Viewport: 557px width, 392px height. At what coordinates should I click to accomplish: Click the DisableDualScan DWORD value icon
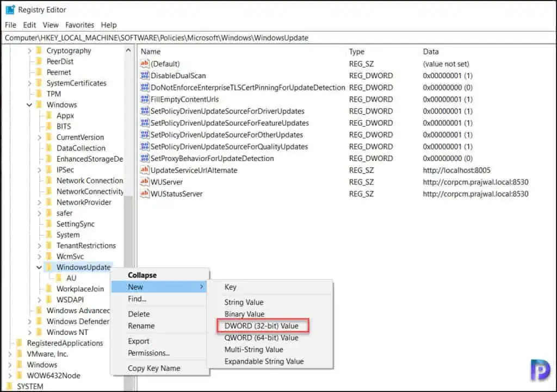[x=145, y=75]
